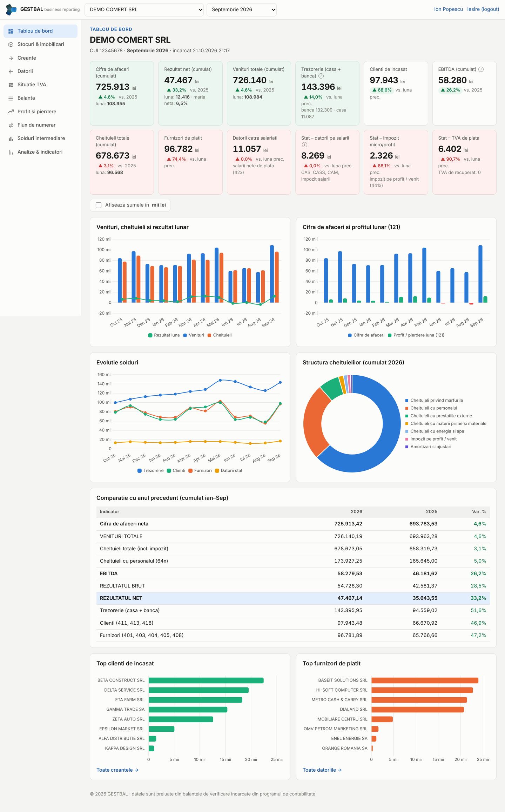Click the Creante right-arrow icon in sidebar
Viewport: 505px width, 812px height.
tap(11, 58)
